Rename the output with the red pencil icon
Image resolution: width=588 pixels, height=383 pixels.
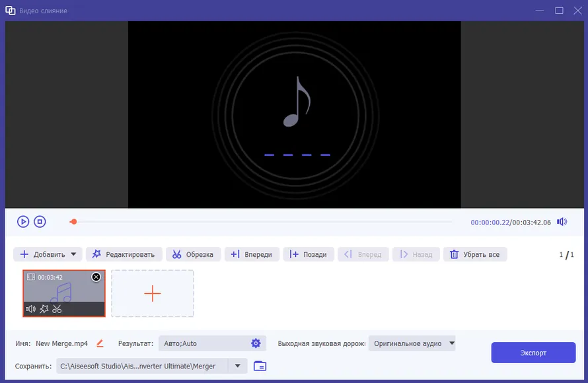[100, 343]
